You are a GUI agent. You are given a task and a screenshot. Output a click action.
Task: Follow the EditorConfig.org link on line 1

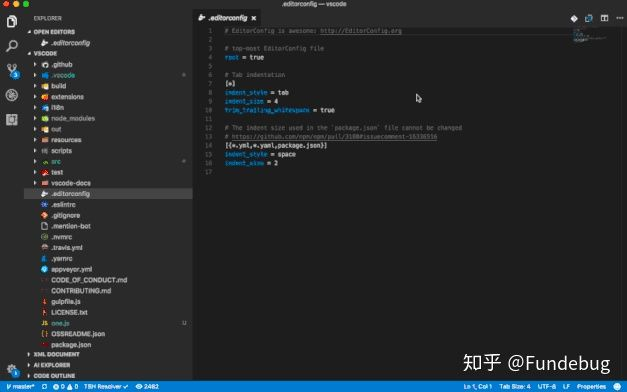(361, 31)
